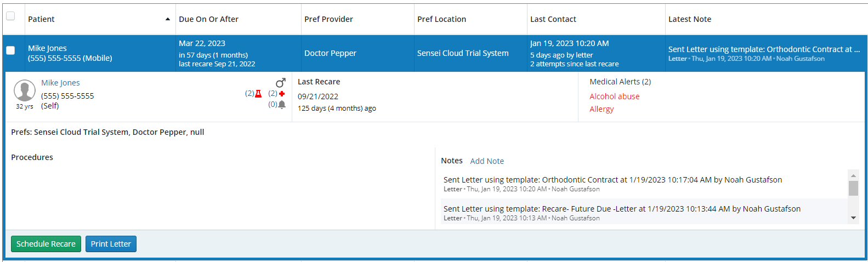Click the red flask lab alerts icon

(258, 94)
